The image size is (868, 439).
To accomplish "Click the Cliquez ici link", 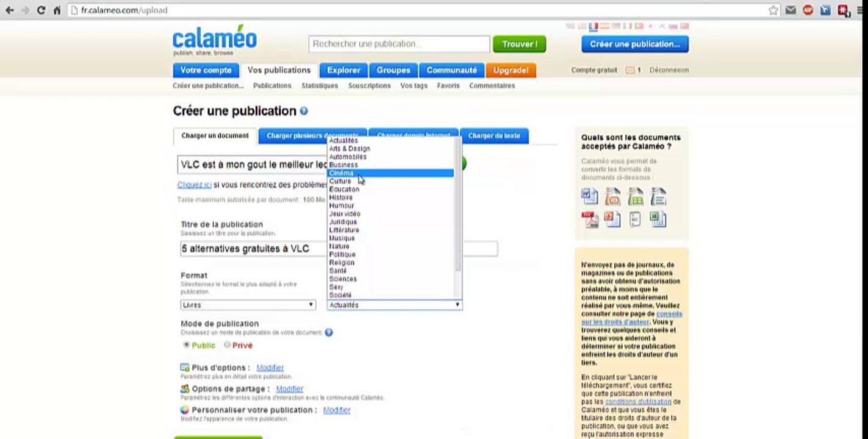I will (x=195, y=185).
